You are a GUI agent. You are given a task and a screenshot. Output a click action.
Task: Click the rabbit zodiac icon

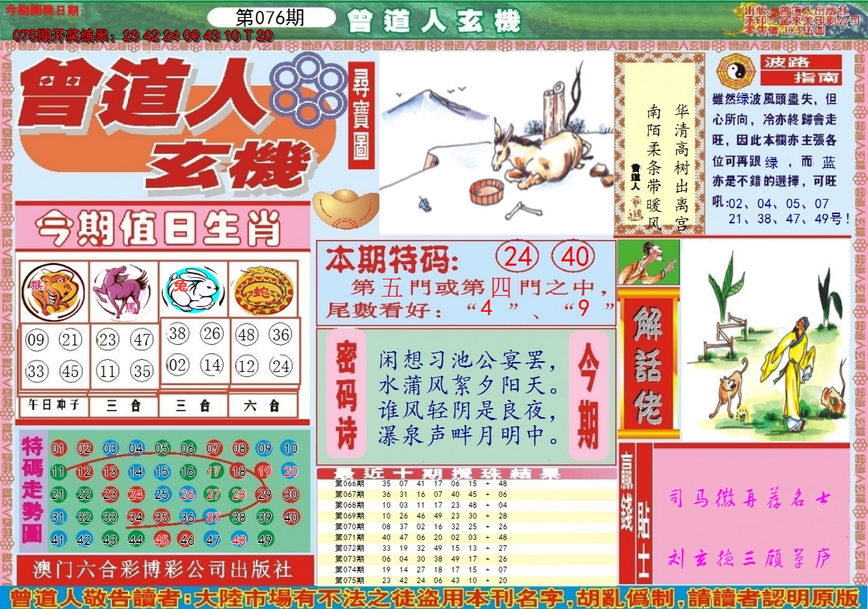(193, 292)
